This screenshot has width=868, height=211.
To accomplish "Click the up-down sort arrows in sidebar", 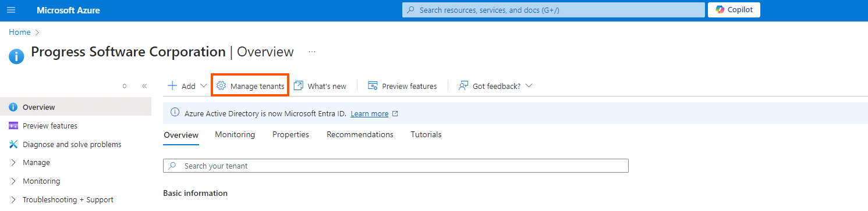I will (x=125, y=86).
